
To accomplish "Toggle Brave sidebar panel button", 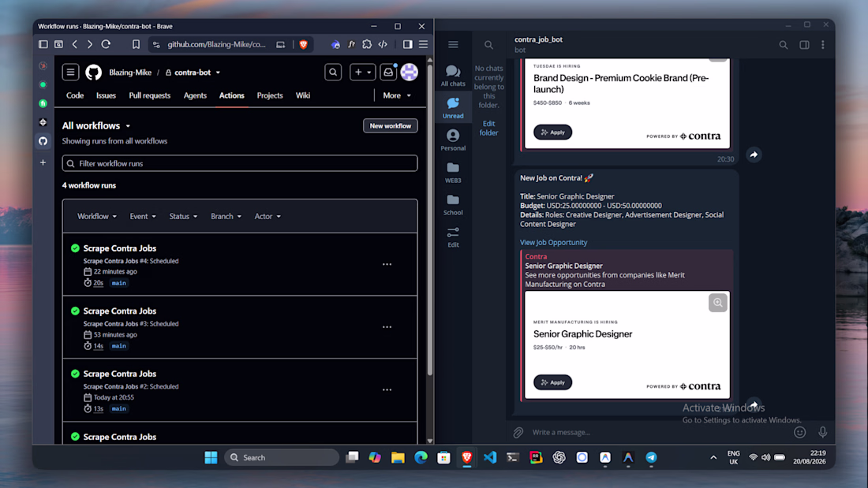I will [x=407, y=44].
